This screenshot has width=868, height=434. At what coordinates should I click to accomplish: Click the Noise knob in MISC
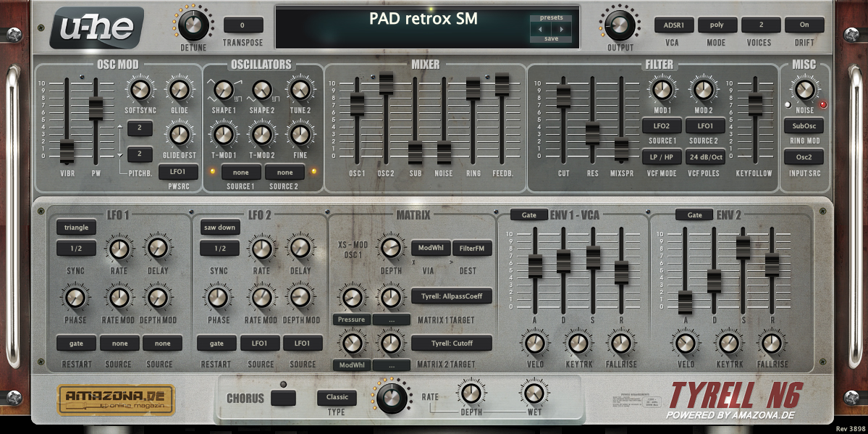point(804,88)
